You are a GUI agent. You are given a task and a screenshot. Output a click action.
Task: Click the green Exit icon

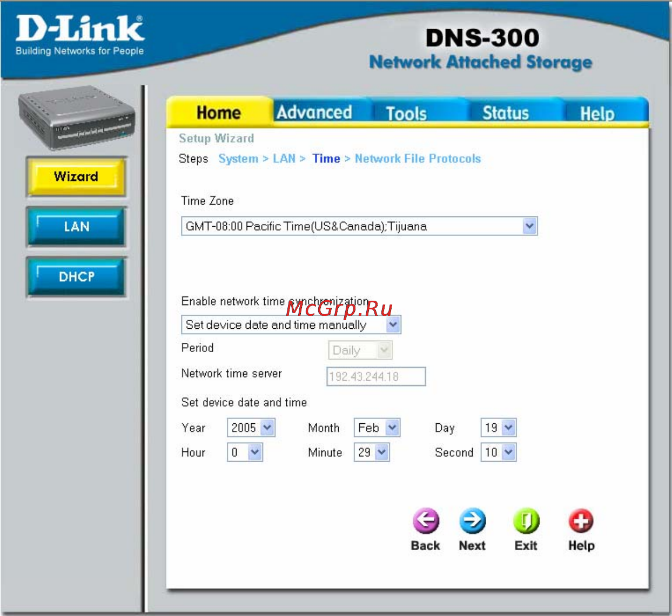[526, 521]
